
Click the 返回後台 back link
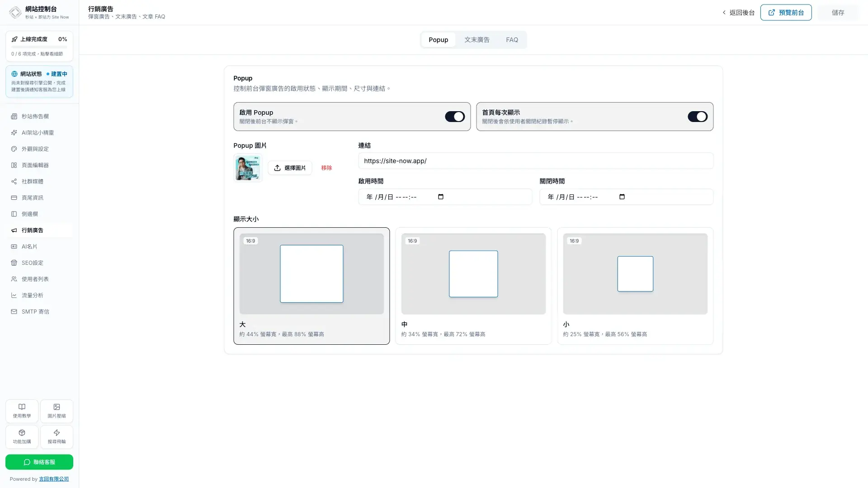tap(738, 13)
